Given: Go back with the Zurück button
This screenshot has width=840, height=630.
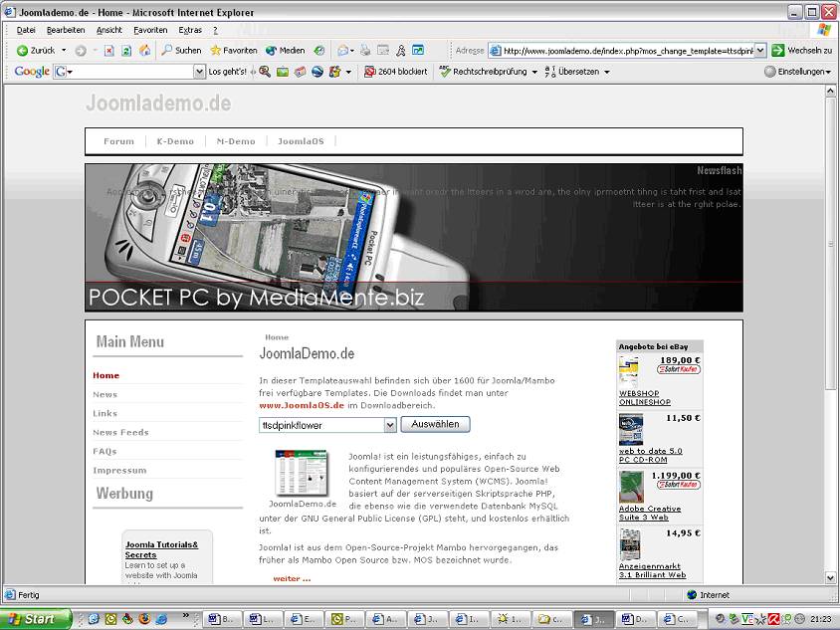Looking at the screenshot, I should tap(36, 51).
